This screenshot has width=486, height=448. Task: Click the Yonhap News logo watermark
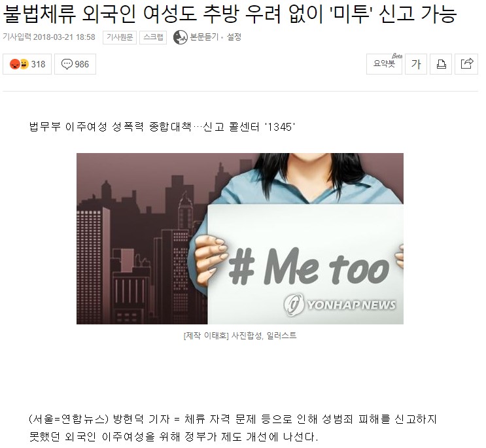(339, 305)
